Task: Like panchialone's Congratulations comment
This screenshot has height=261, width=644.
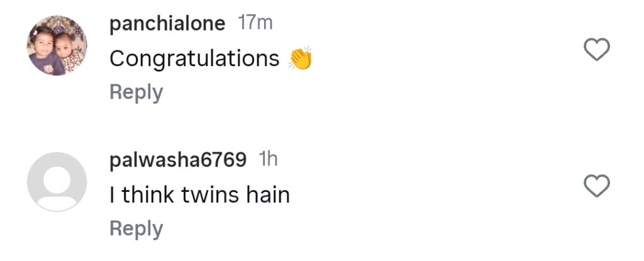Action: (x=597, y=50)
